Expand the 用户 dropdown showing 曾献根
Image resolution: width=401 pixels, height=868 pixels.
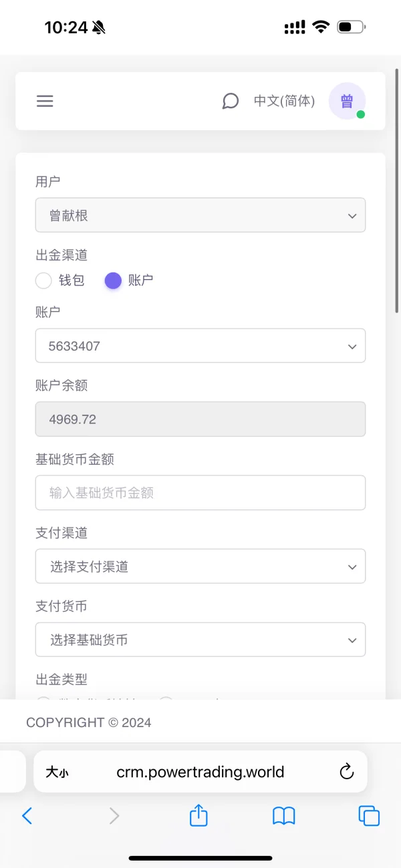click(200, 216)
